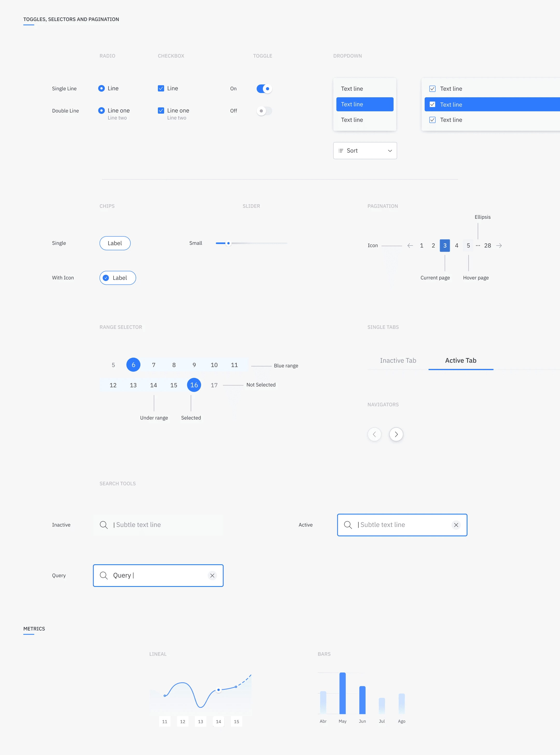The width and height of the screenshot is (560, 755).
Task: Click the single 'Label' chip
Action: click(x=115, y=243)
